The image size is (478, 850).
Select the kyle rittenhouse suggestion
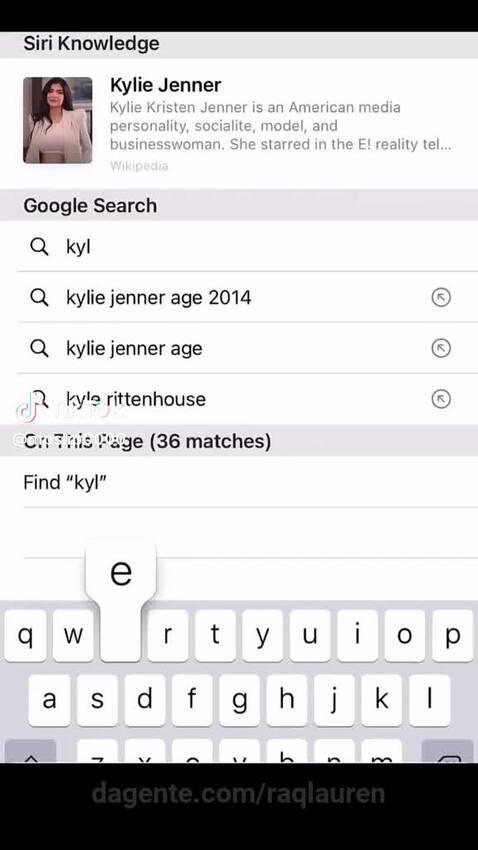[x=239, y=399]
